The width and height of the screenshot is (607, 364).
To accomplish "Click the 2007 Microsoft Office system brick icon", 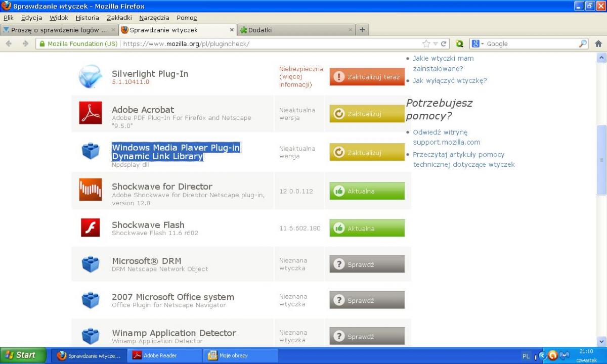I will click(91, 300).
